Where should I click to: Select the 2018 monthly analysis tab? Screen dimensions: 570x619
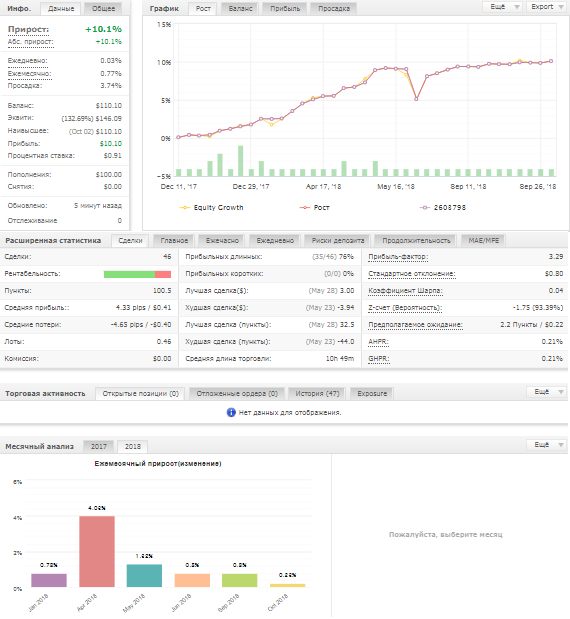click(133, 446)
